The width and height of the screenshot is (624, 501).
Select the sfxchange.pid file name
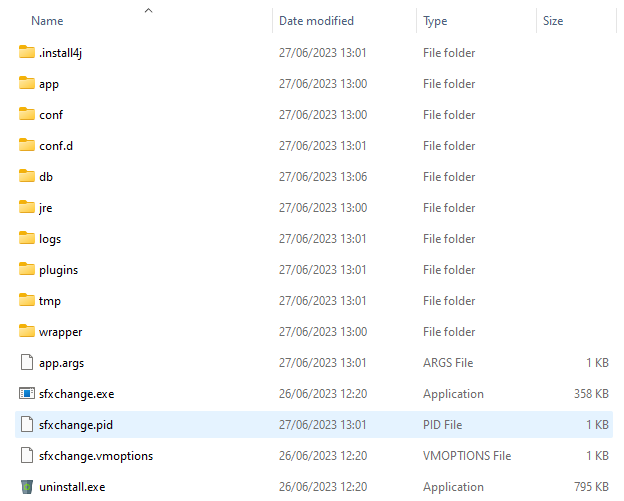coord(76,425)
